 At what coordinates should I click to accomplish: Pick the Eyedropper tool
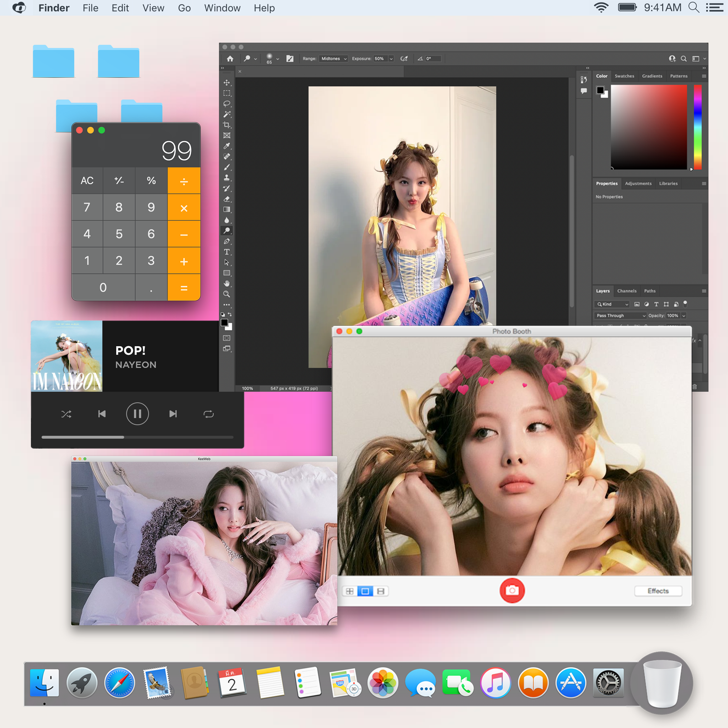pos(226,146)
